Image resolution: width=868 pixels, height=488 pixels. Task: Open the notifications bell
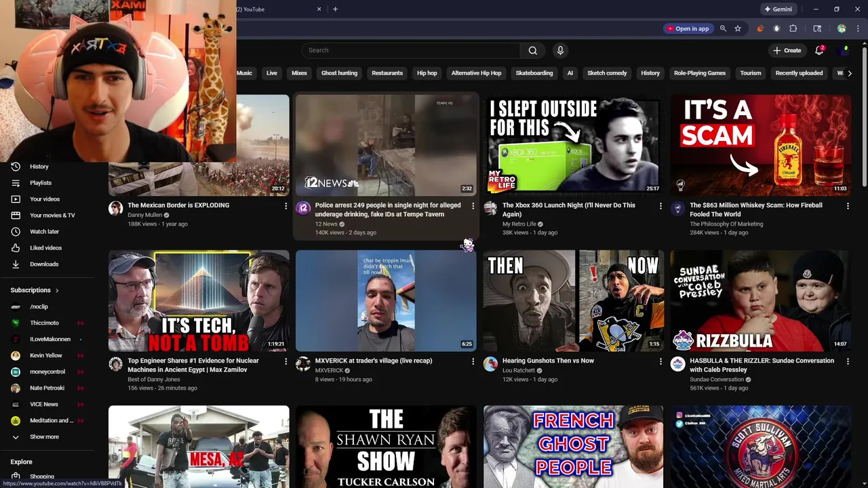click(x=819, y=50)
